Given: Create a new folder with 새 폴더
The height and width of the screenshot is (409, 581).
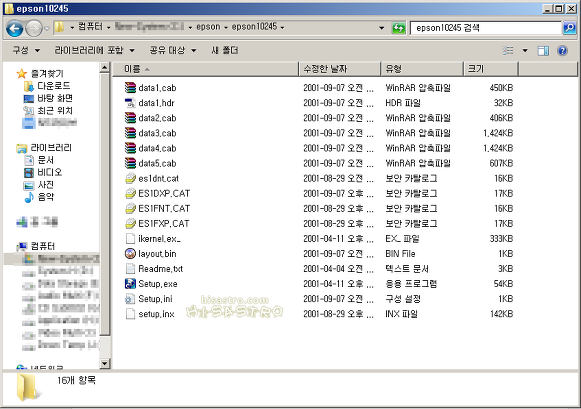Looking at the screenshot, I should [225, 50].
